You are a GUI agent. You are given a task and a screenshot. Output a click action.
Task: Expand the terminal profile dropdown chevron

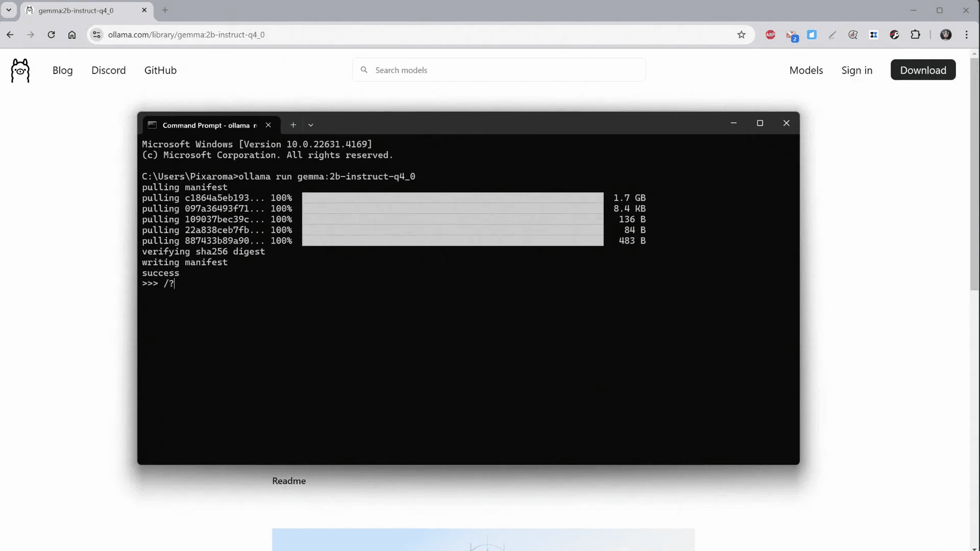[311, 125]
